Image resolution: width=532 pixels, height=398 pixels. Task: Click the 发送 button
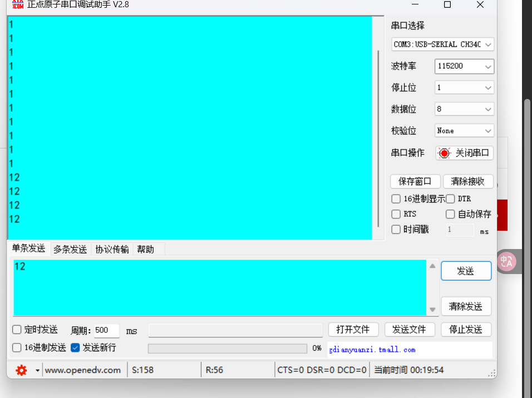(466, 271)
